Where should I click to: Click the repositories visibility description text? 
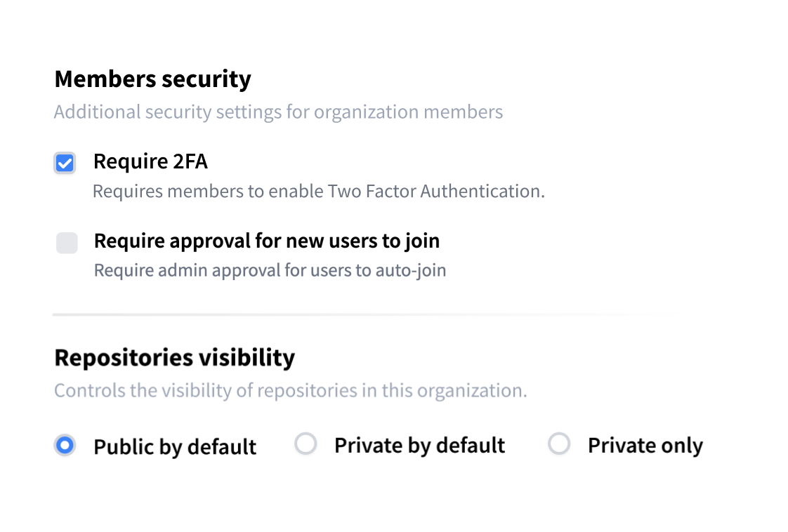tap(290, 390)
